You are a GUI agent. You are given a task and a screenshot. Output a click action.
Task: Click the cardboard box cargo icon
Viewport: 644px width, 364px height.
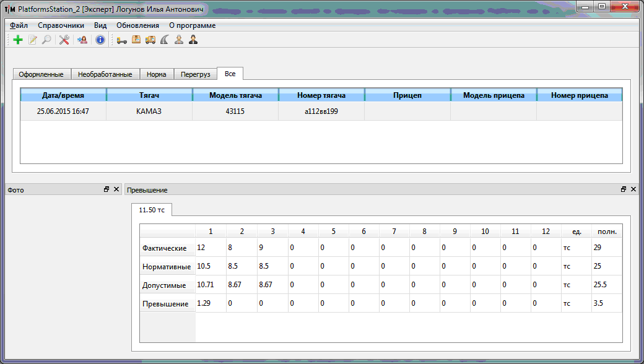click(136, 40)
